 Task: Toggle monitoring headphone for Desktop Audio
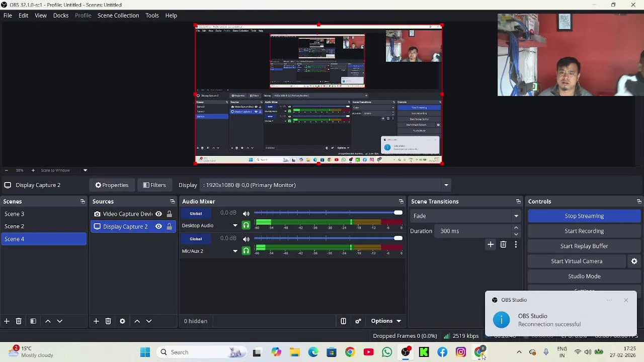(246, 225)
